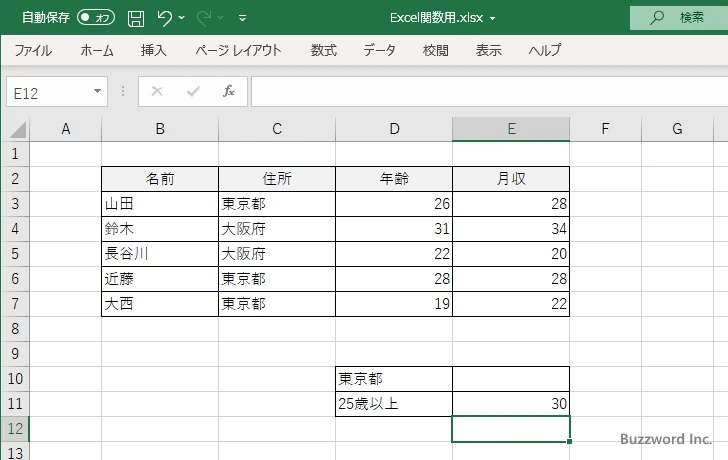This screenshot has height=460, width=728.
Task: Open Customize Quick Access Toolbar dropdown
Action: [x=242, y=18]
